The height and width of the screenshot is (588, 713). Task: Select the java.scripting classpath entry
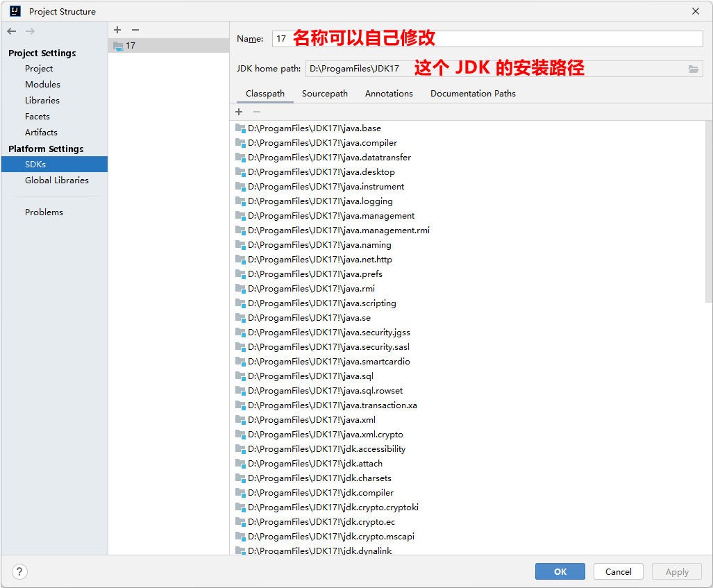(x=316, y=303)
